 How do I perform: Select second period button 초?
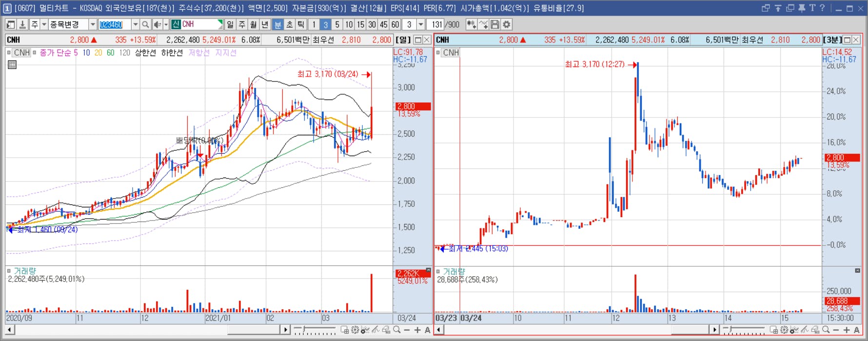click(x=290, y=24)
